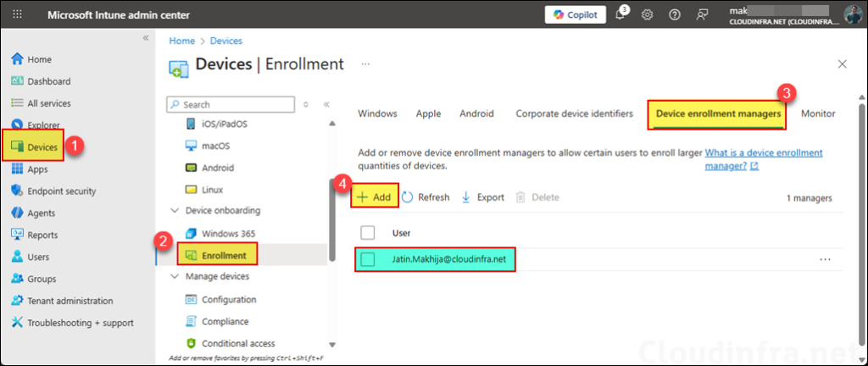Switch to Device enrollment managers tab
The height and width of the screenshot is (366, 868).
719,114
